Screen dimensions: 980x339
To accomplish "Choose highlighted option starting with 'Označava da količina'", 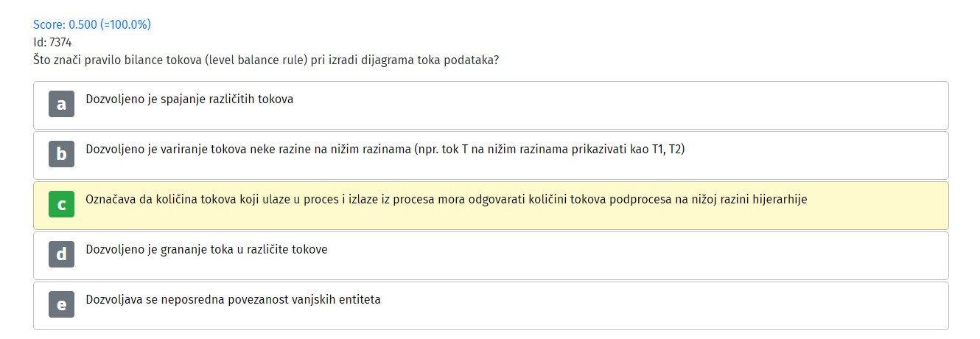I will click(446, 199).
